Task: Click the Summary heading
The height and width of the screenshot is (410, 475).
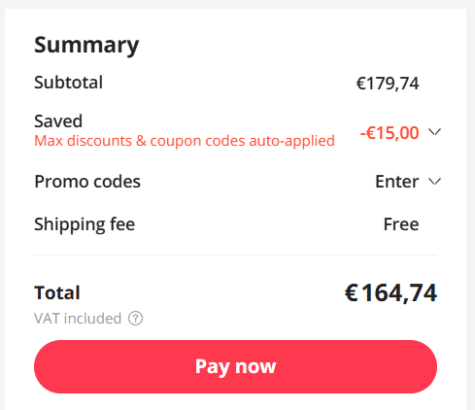Action: coord(86,45)
